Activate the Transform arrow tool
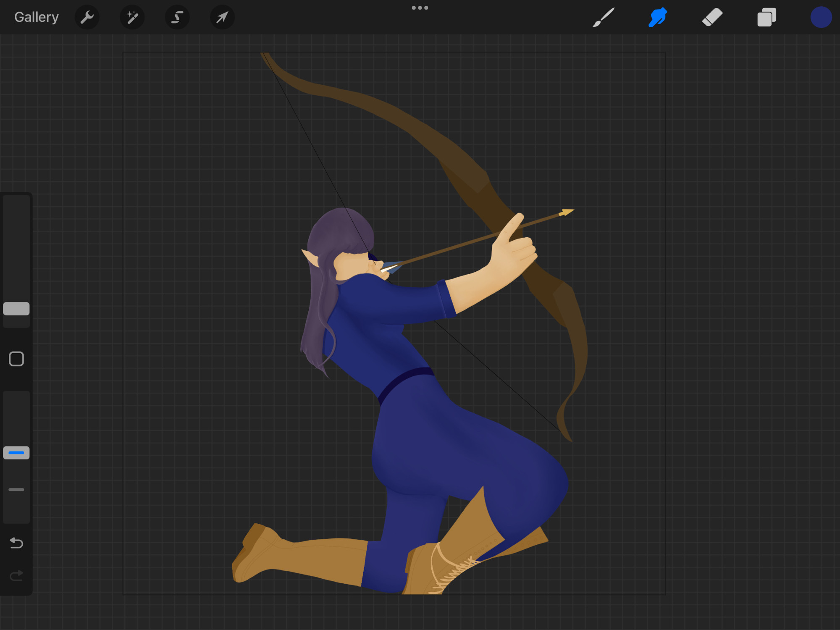Screen dimensions: 840x630 [x=222, y=17]
